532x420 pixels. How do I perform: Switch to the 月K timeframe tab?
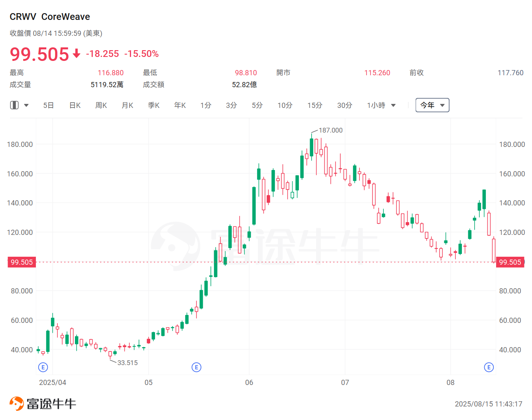127,105
